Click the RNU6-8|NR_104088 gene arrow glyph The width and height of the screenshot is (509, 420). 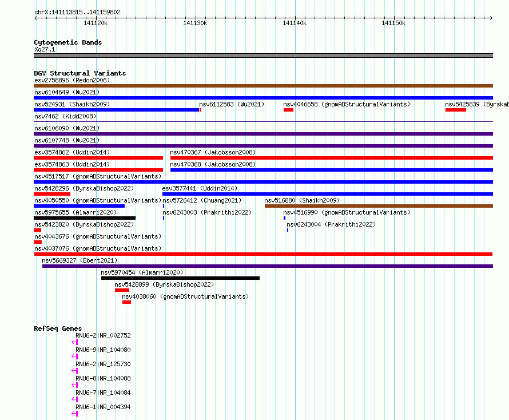75,385
